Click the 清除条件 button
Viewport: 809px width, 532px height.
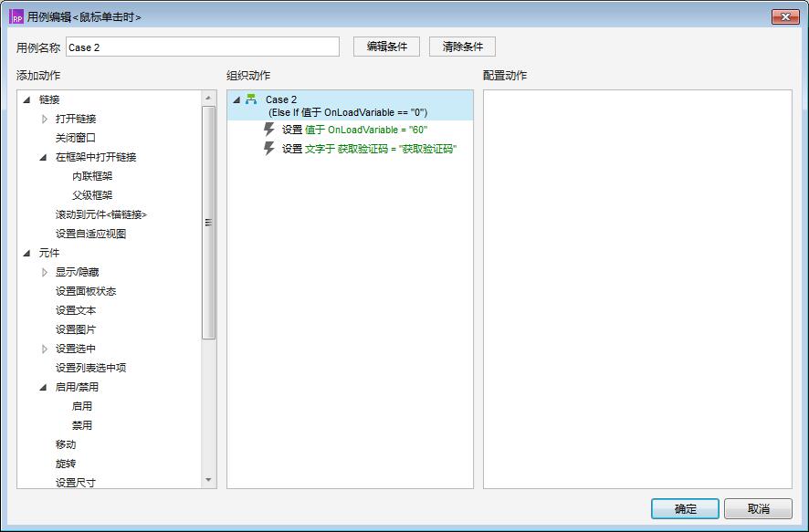[x=462, y=47]
